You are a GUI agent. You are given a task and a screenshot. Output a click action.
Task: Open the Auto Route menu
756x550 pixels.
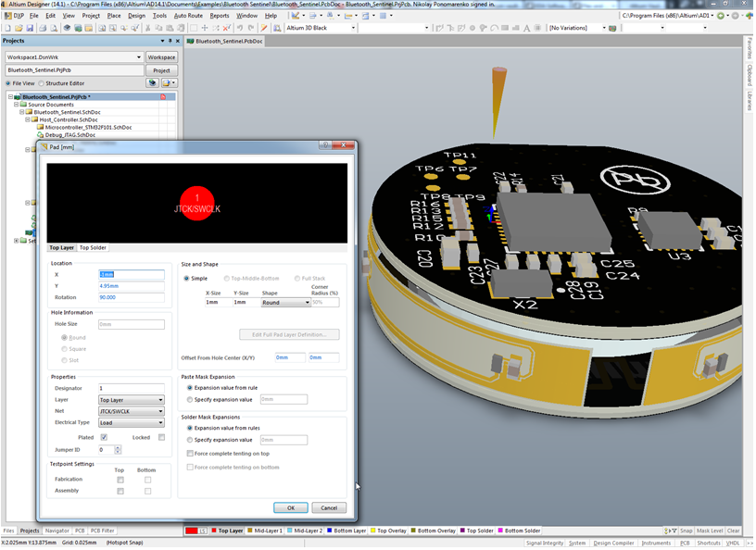coord(188,16)
